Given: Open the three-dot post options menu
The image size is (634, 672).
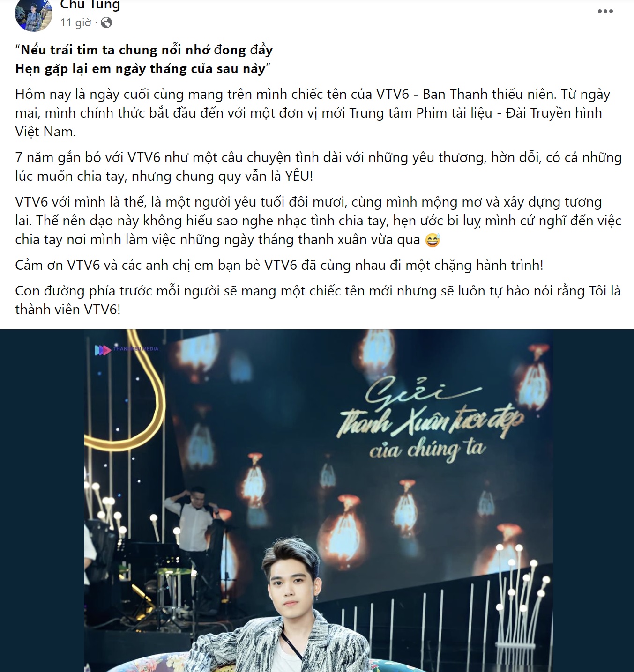Looking at the screenshot, I should click(605, 11).
